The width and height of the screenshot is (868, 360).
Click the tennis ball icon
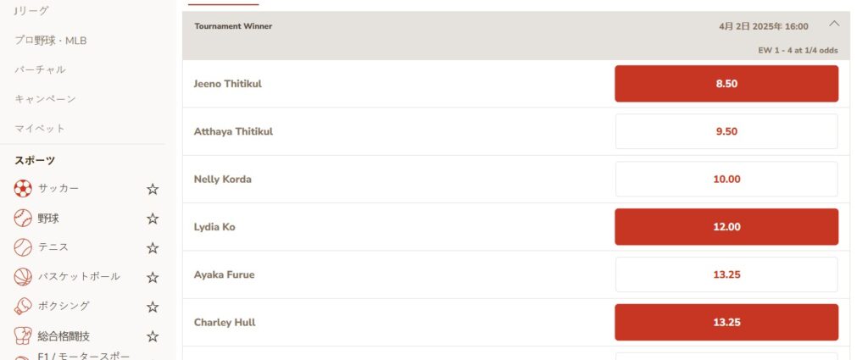pyautogui.click(x=24, y=247)
